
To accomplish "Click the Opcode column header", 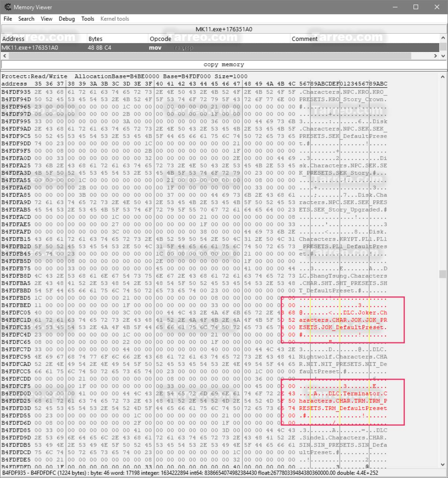I will 219,38.
